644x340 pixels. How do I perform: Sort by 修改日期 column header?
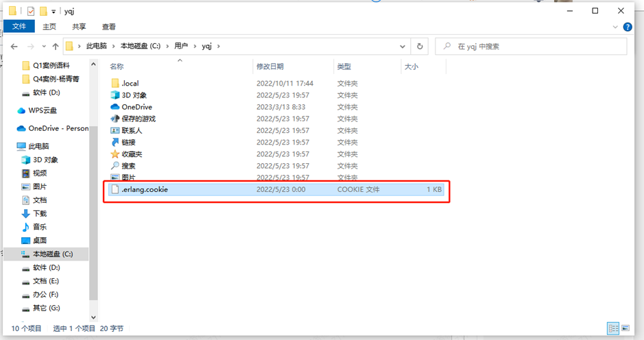click(x=270, y=66)
